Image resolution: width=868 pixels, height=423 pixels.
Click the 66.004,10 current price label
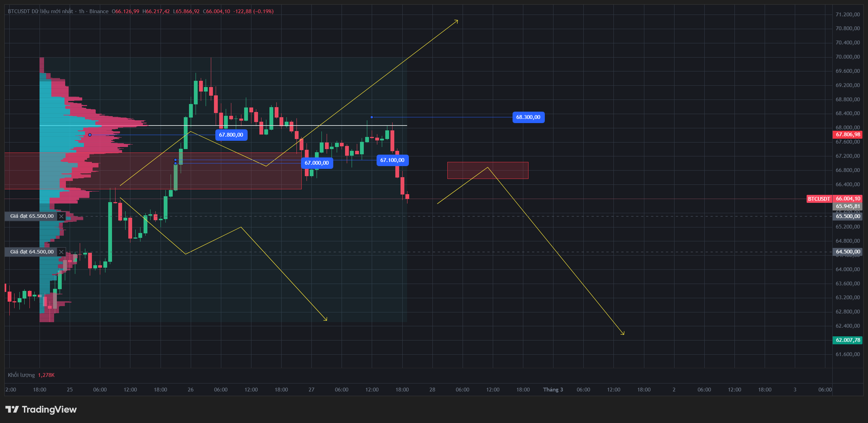[x=848, y=199]
